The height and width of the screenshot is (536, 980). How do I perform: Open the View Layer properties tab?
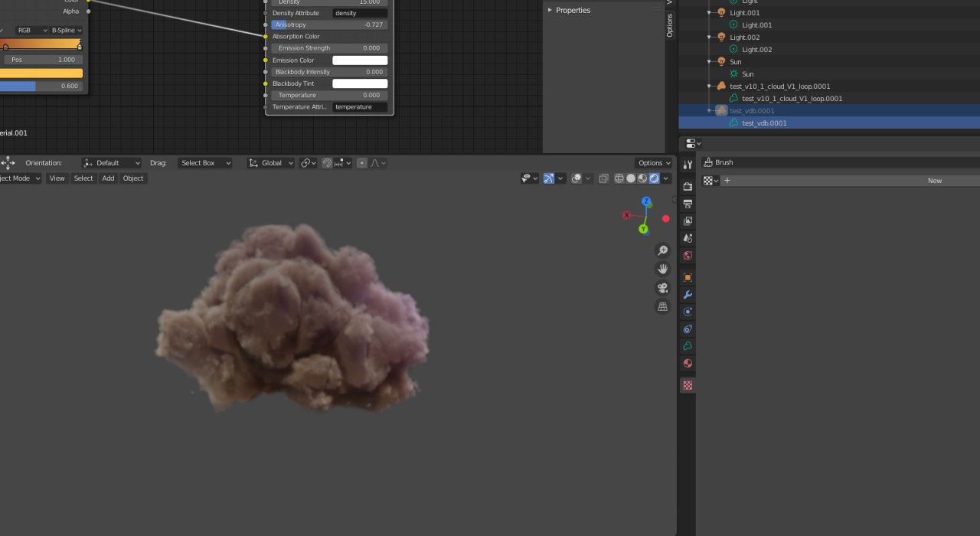(x=688, y=221)
